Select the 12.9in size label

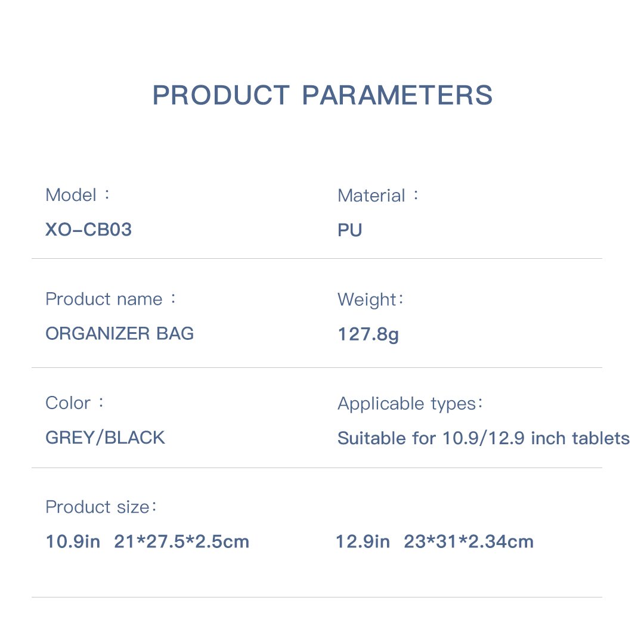tap(363, 542)
